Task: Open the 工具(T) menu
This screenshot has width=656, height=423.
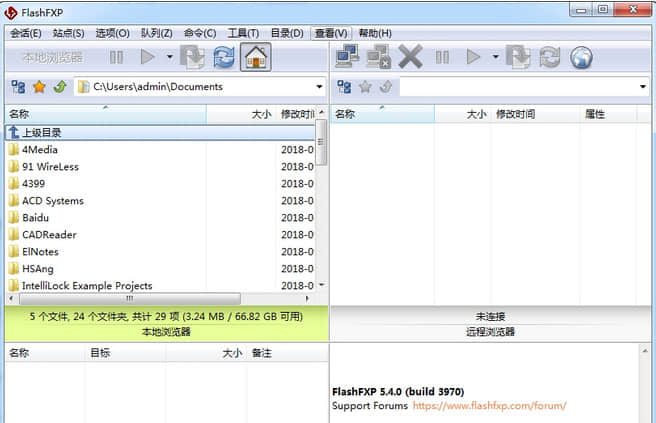Action: coord(244,33)
